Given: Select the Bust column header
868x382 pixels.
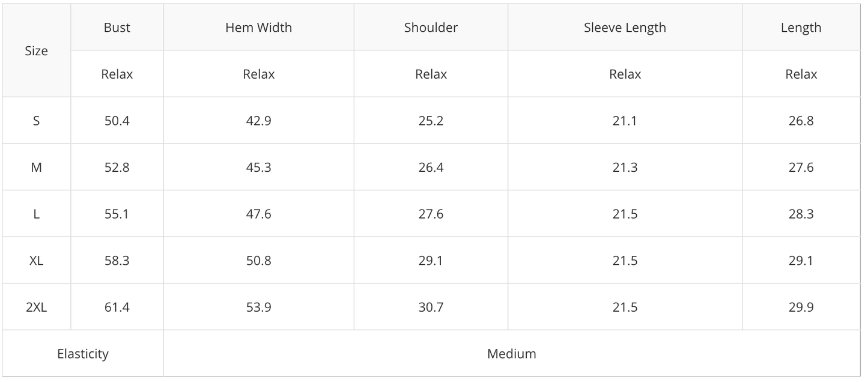Looking at the screenshot, I should point(117,28).
